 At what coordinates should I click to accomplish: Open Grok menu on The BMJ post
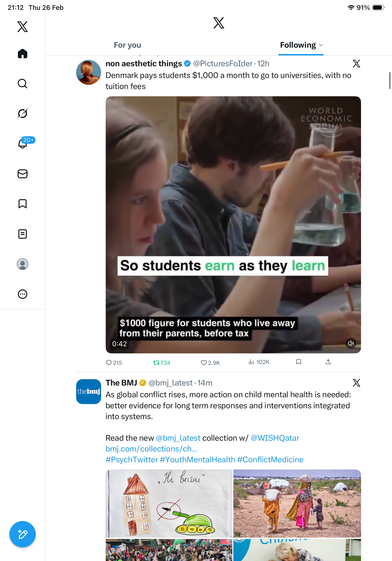coord(356,383)
